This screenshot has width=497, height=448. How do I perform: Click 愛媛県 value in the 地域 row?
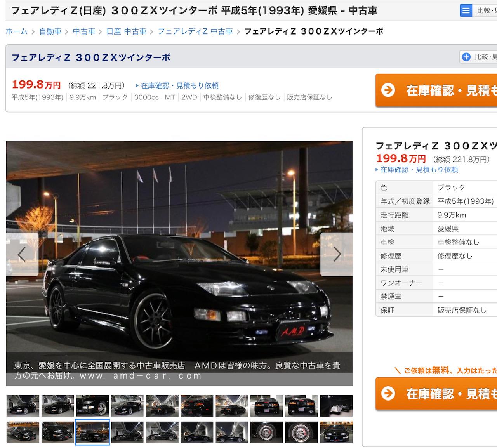pyautogui.click(x=448, y=229)
